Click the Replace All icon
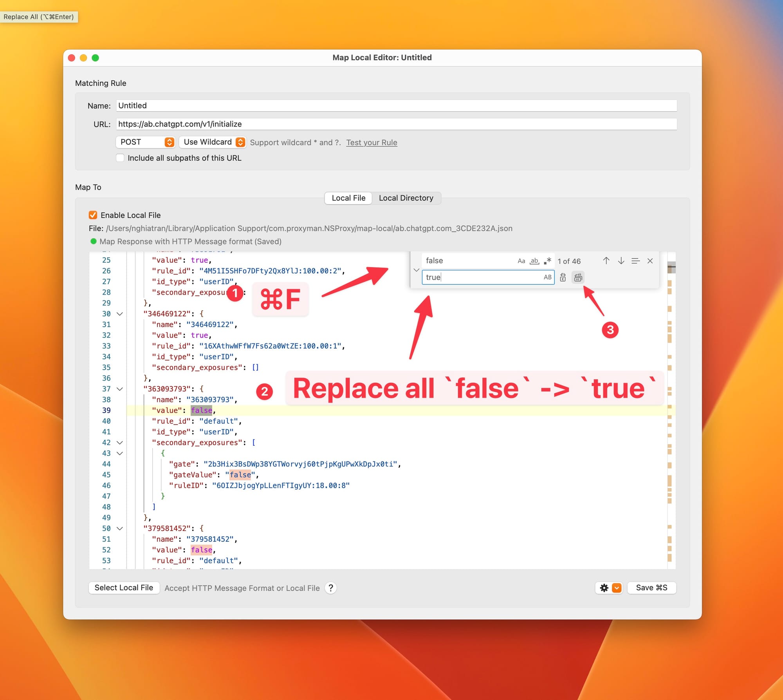This screenshot has width=783, height=700. [578, 278]
